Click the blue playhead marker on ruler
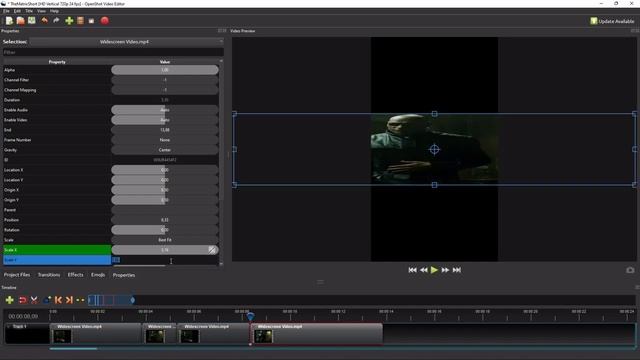 (250, 316)
